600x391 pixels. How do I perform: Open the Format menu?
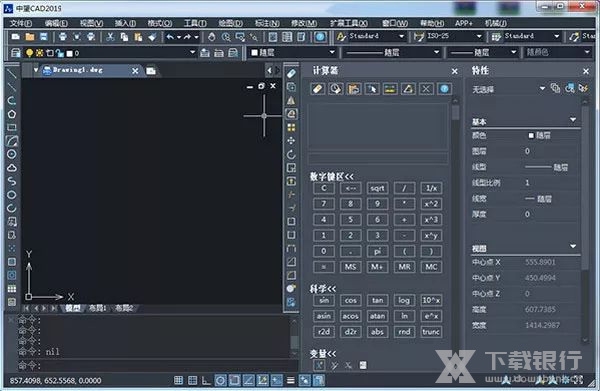click(160, 23)
